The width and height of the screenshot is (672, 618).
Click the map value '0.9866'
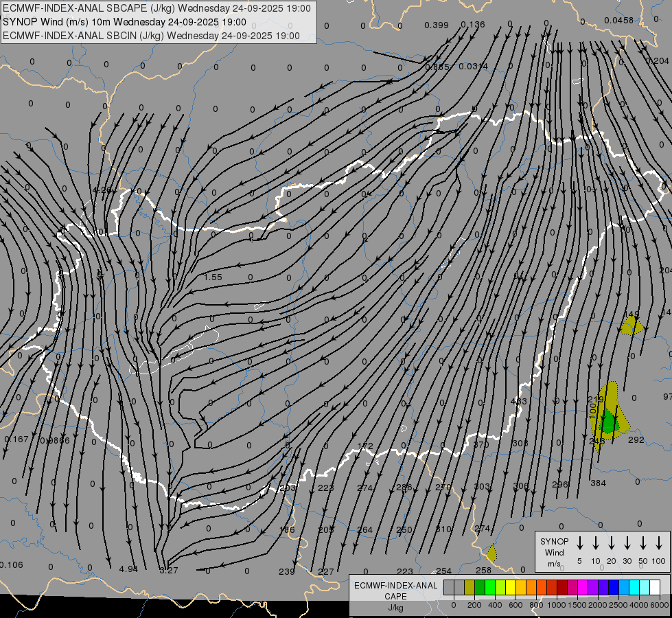pyautogui.click(x=54, y=440)
